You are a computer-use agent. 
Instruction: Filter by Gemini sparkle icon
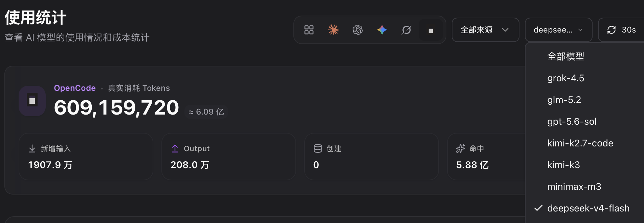tap(382, 30)
